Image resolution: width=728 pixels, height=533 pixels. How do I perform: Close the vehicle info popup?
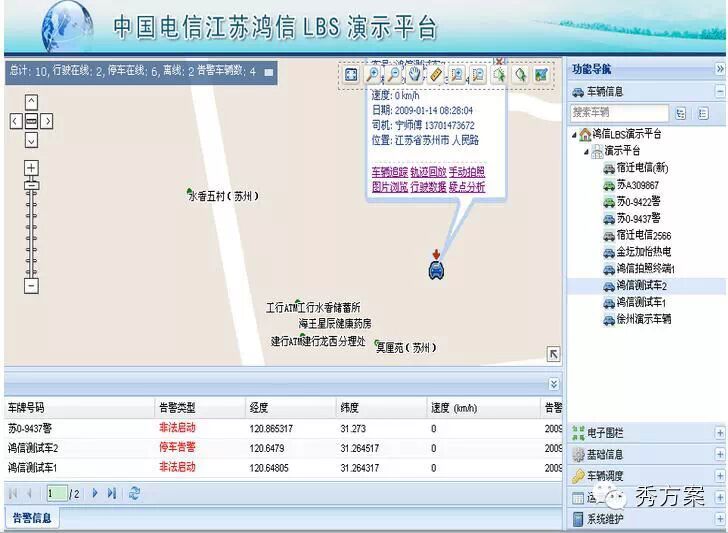pos(499,61)
